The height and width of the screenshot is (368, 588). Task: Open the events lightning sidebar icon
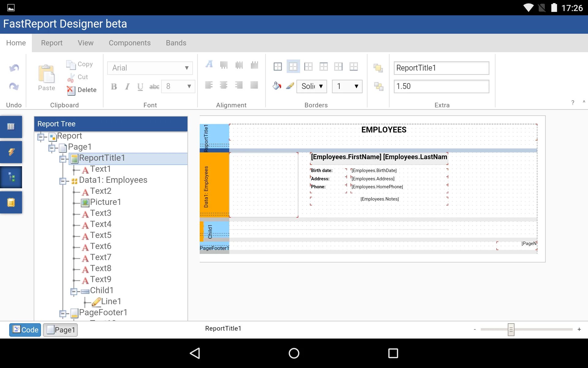point(11,152)
